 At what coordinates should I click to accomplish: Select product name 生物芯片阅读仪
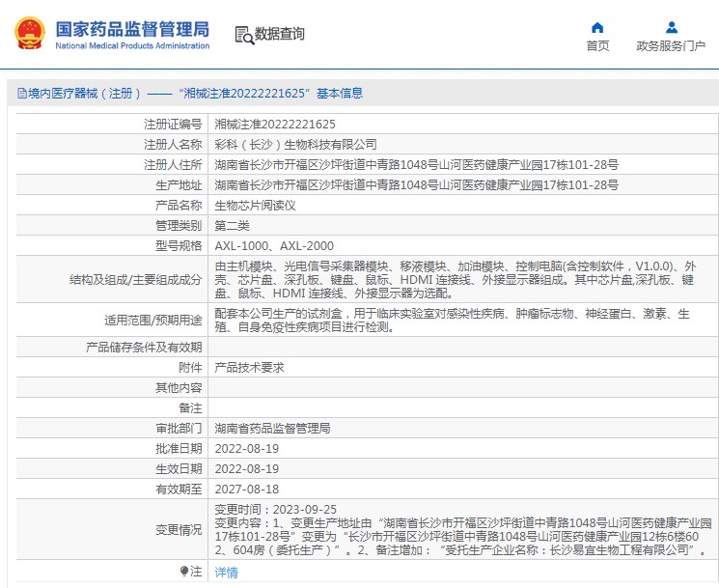click(x=255, y=205)
